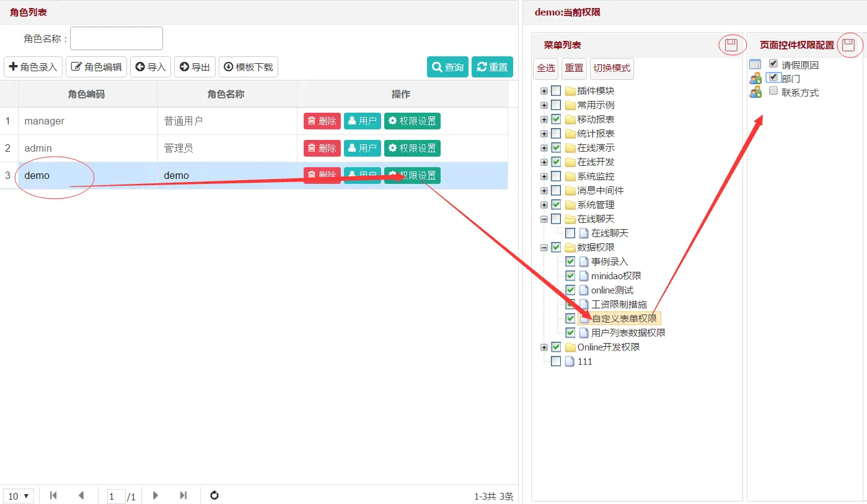Expand the 插件模块 tree node

(x=544, y=90)
